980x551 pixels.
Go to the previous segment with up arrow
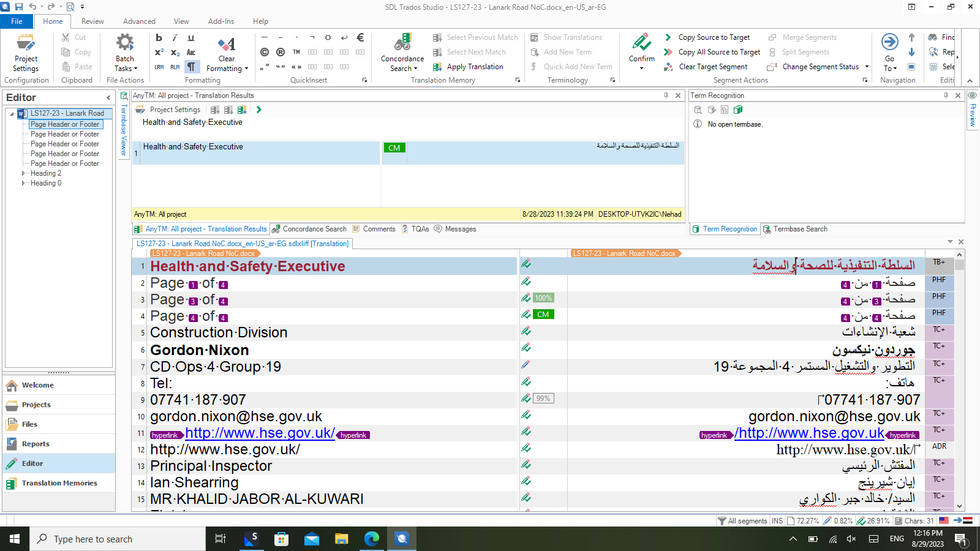click(x=911, y=37)
